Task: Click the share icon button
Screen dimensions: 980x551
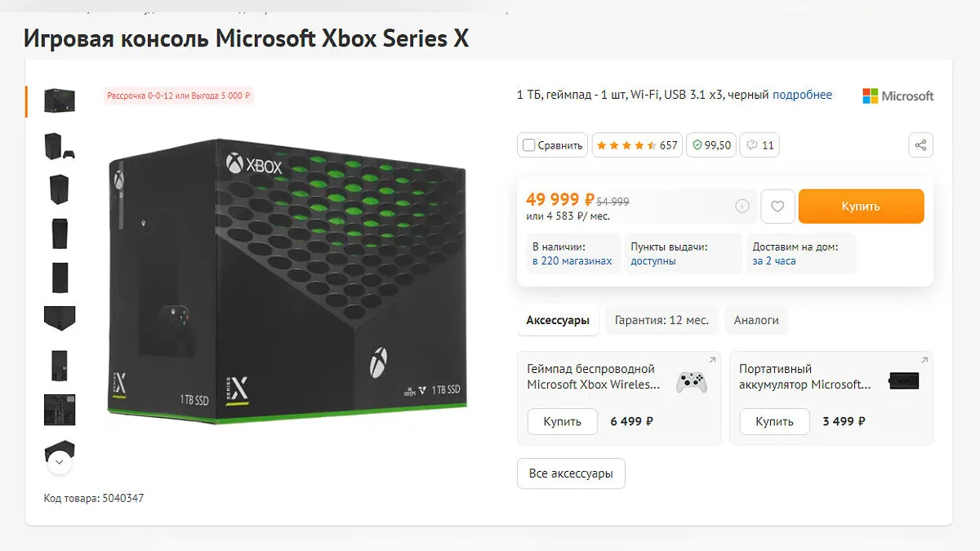Action: tap(920, 145)
